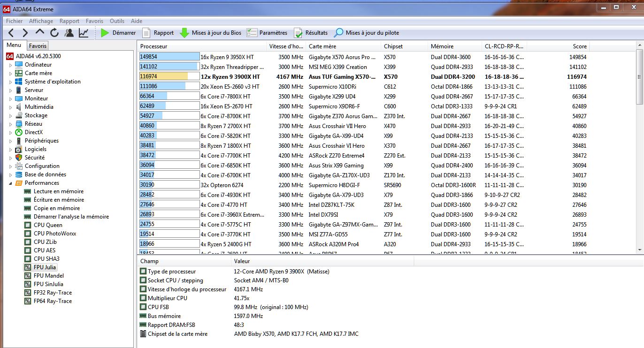Expand the Stockage tree node
Image resolution: width=644 pixels, height=348 pixels.
(10, 115)
